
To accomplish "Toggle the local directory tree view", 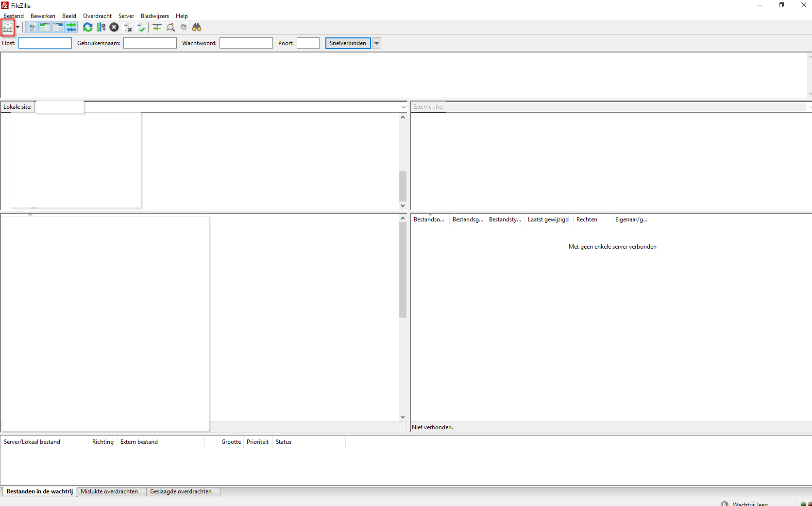I will click(x=45, y=27).
